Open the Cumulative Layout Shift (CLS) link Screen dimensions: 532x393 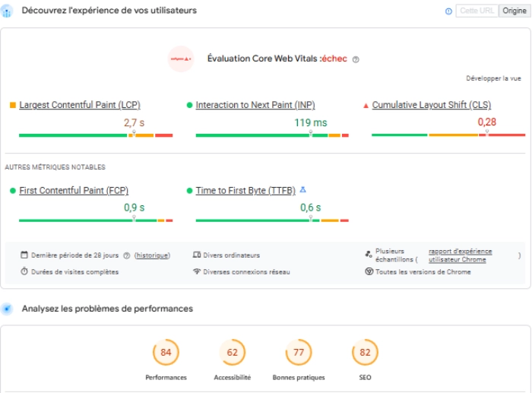[431, 105]
